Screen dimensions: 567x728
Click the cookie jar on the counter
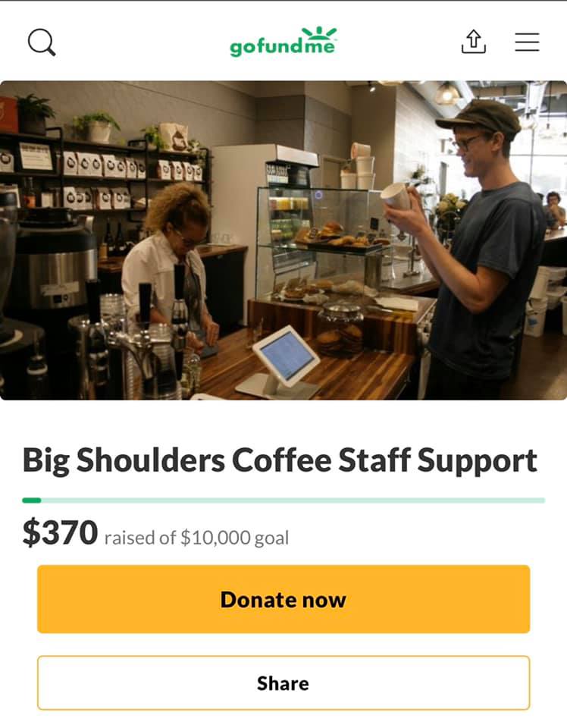(x=340, y=329)
